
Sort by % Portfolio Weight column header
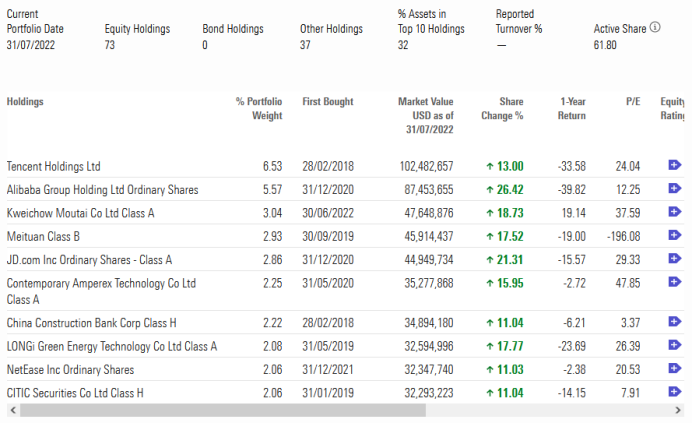coord(259,108)
